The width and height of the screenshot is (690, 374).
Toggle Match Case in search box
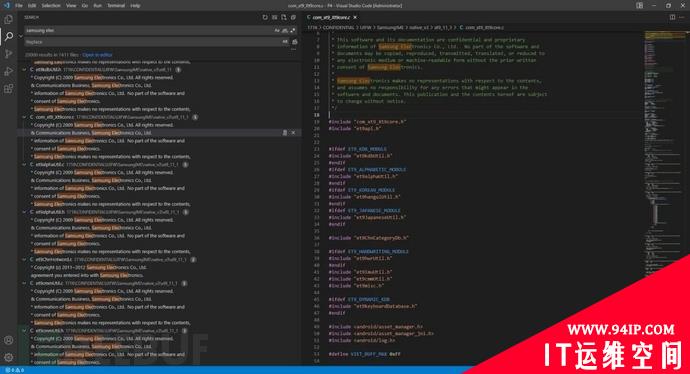tap(277, 30)
